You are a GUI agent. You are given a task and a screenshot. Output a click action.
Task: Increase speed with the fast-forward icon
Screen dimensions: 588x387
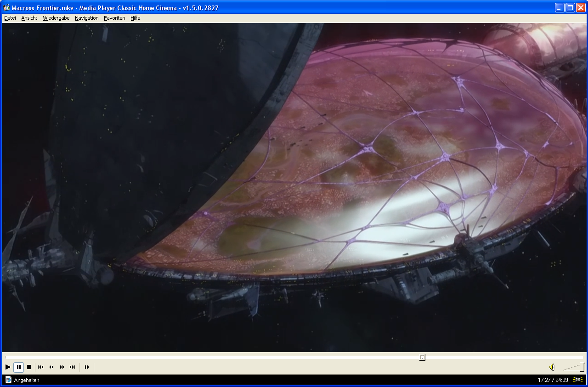click(62, 367)
